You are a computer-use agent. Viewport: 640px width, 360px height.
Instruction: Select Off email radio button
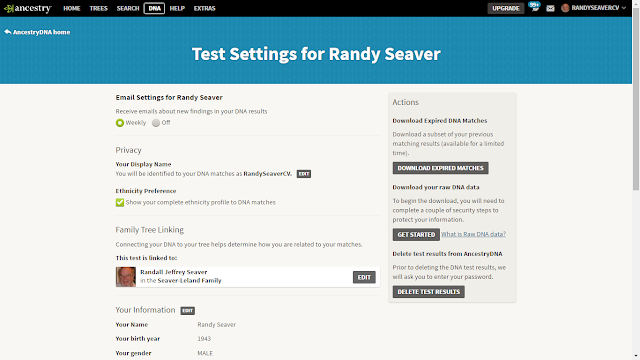[x=156, y=123]
